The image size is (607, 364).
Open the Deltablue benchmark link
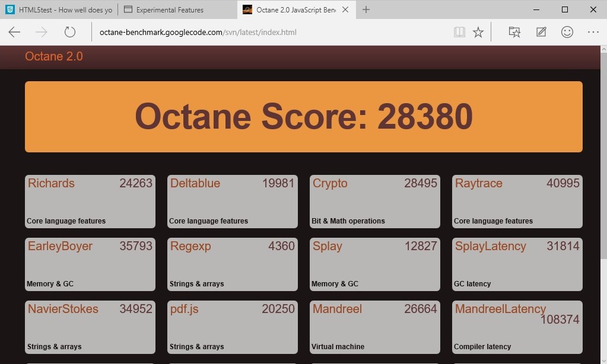195,183
